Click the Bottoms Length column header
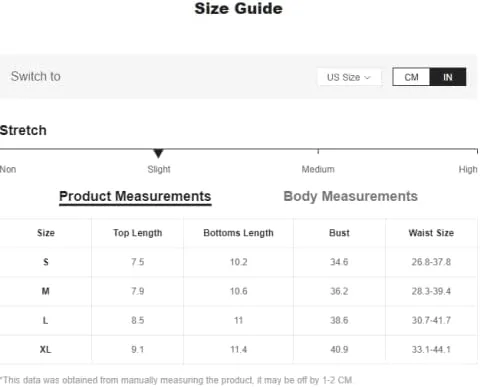The height and width of the screenshot is (387, 480). [x=238, y=233]
